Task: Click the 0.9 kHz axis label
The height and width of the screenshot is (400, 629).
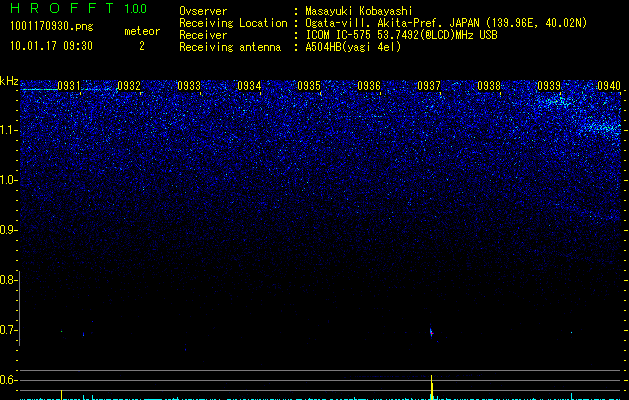Action: pyautogui.click(x=8, y=230)
